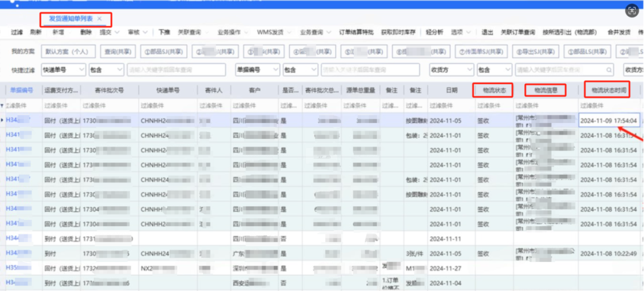Image resolution: width=644 pixels, height=291 pixels.
Task: Click 获取即时库存 in the toolbar
Action: click(398, 32)
